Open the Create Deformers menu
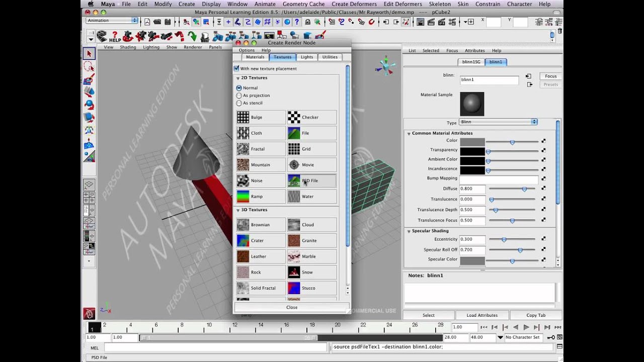Viewport: 644px width, 362px height. (354, 4)
